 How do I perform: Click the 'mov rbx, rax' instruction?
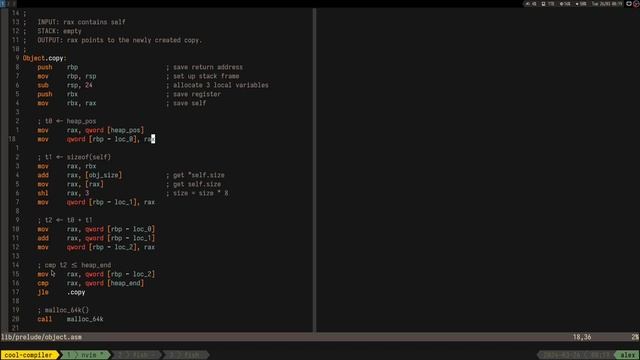(x=67, y=103)
